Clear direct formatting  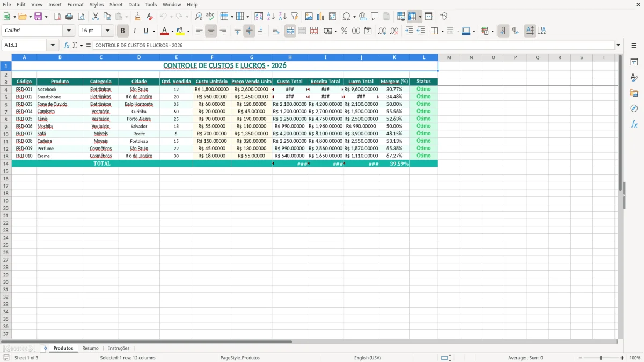point(149,17)
